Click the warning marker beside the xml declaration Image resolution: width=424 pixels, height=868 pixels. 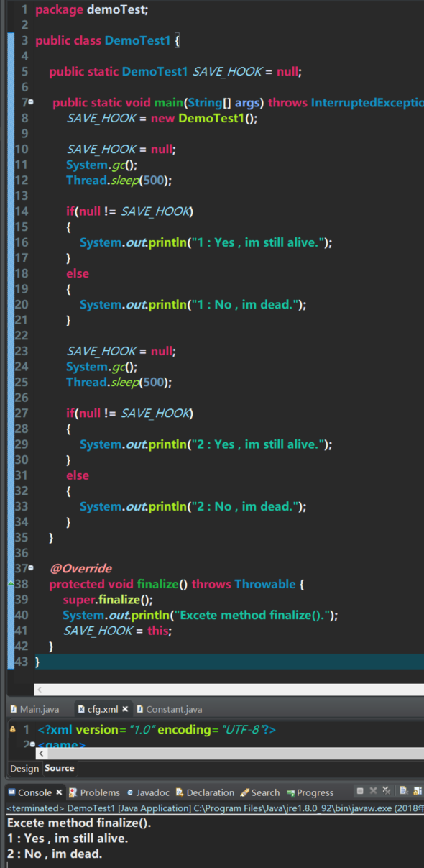point(12,728)
